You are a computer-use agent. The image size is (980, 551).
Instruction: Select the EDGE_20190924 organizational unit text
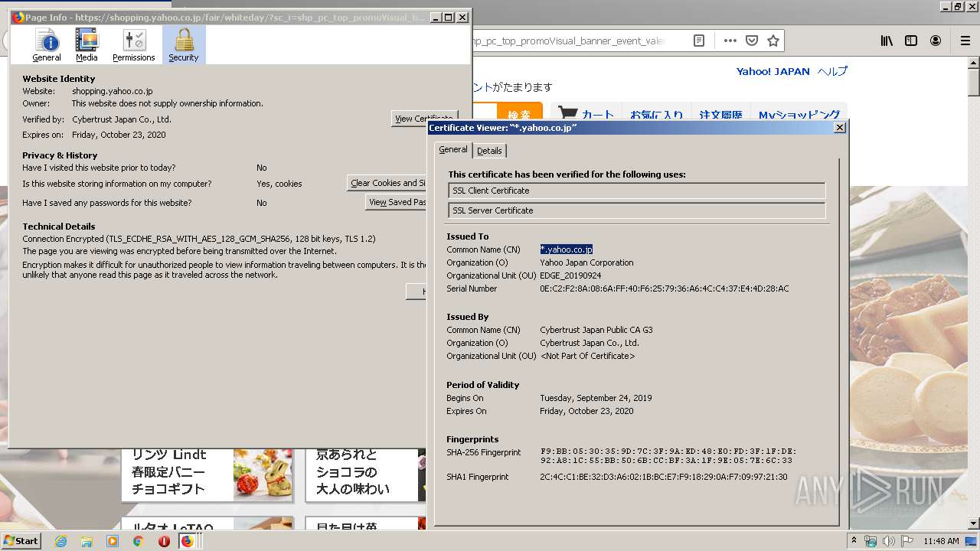[x=570, y=275]
